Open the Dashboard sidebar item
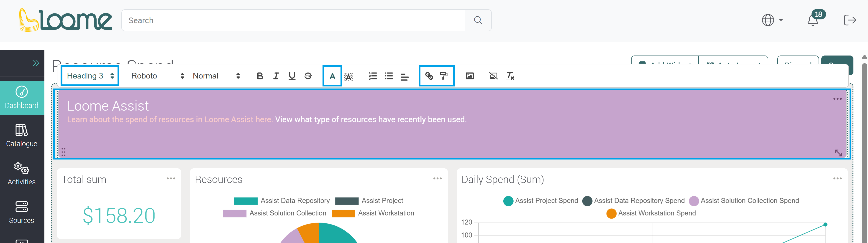Image resolution: width=868 pixels, height=243 pixels. [x=22, y=98]
